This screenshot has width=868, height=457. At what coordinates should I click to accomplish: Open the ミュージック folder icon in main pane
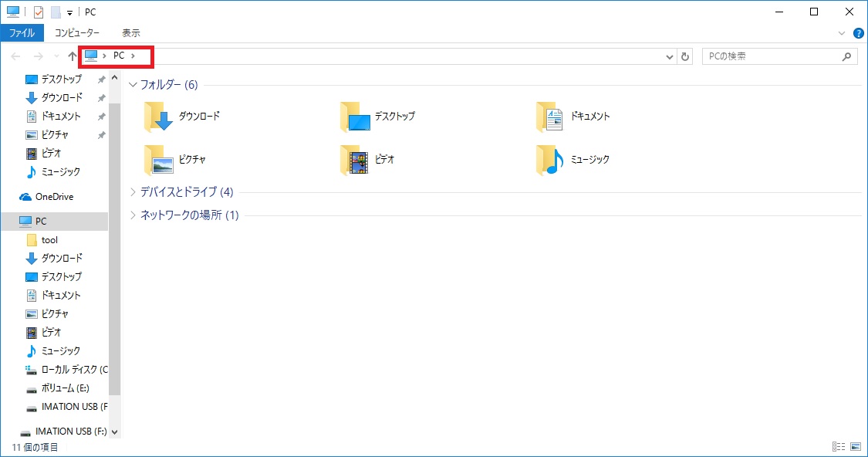coord(551,160)
